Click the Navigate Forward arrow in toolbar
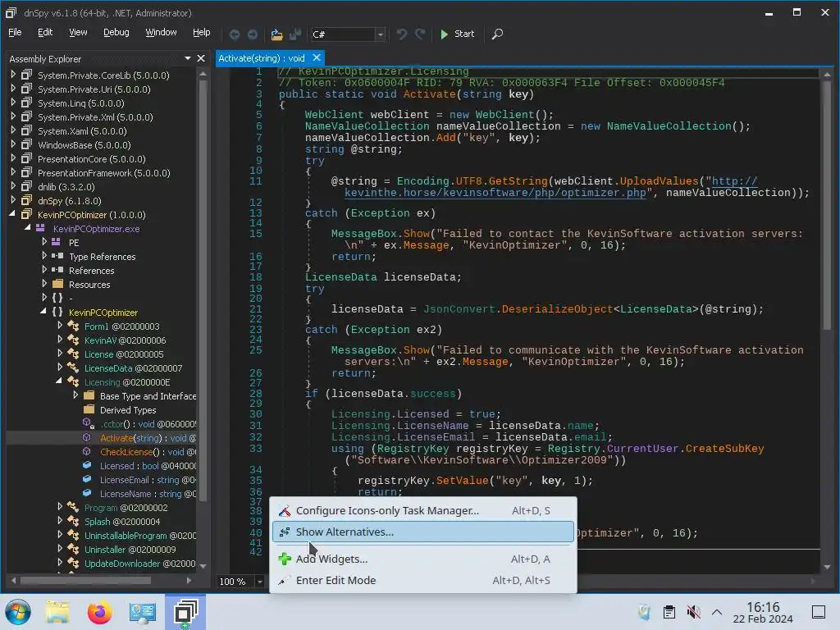 point(253,34)
